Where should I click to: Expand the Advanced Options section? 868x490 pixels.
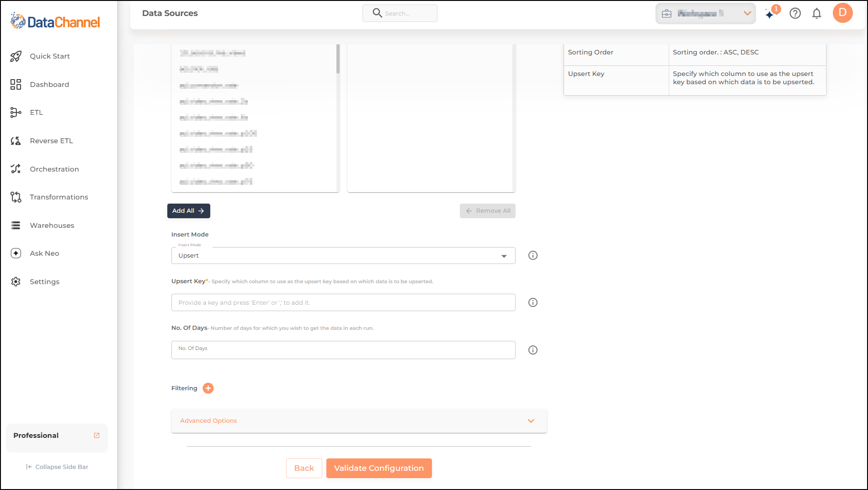(x=359, y=421)
